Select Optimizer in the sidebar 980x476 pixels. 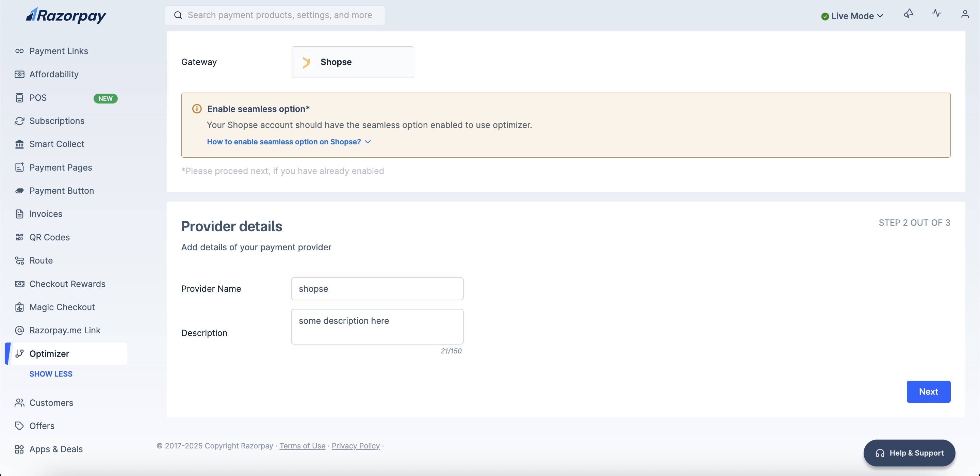coord(66,354)
